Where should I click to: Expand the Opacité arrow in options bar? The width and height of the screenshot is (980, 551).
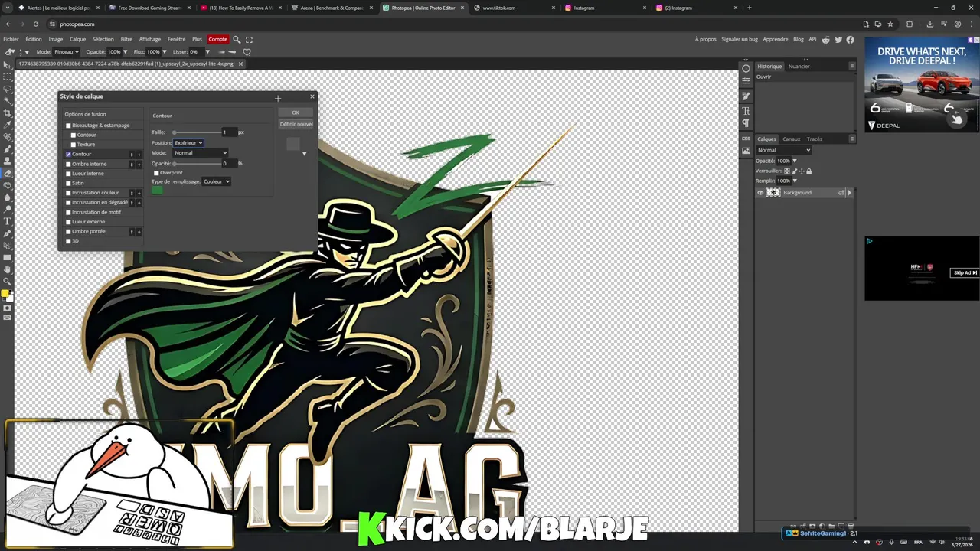pos(125,52)
